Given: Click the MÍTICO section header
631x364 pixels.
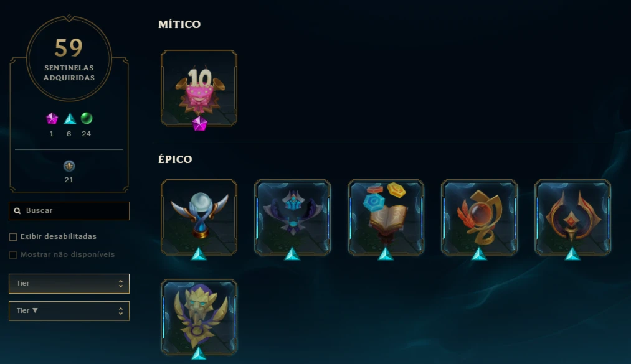Looking at the screenshot, I should click(x=179, y=24).
